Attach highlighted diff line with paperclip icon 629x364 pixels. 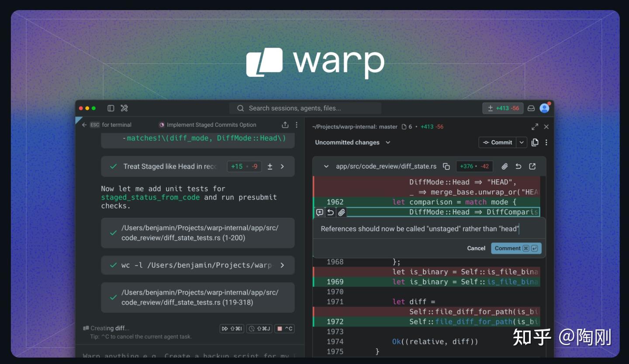tap(342, 212)
